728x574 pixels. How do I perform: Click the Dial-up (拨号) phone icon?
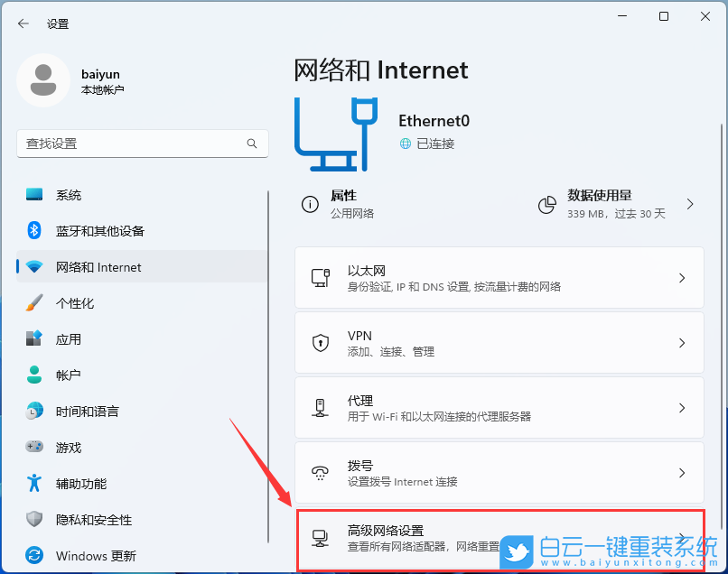point(321,472)
